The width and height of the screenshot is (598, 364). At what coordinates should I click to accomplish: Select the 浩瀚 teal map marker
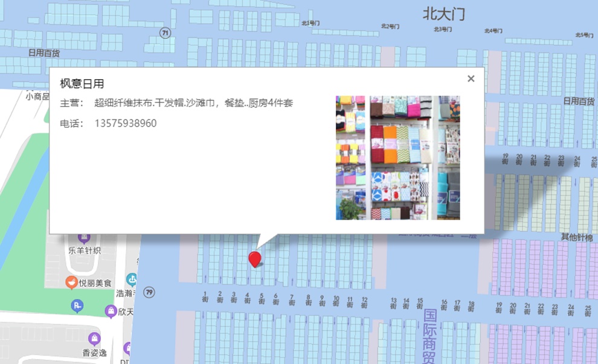tap(132, 279)
